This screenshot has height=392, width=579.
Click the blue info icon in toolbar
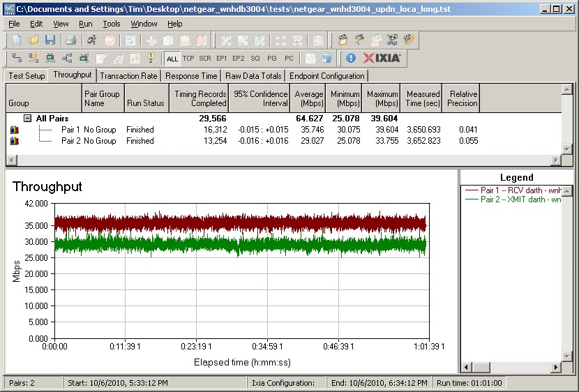coord(351,59)
